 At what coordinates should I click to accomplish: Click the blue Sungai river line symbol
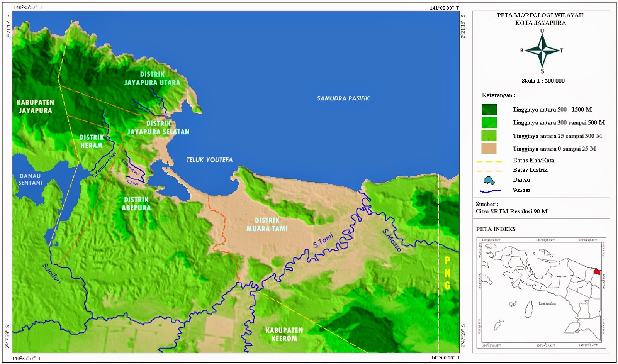(x=490, y=190)
